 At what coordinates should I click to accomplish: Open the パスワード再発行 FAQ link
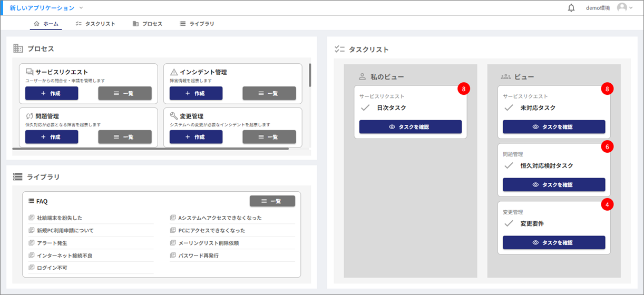tap(198, 256)
